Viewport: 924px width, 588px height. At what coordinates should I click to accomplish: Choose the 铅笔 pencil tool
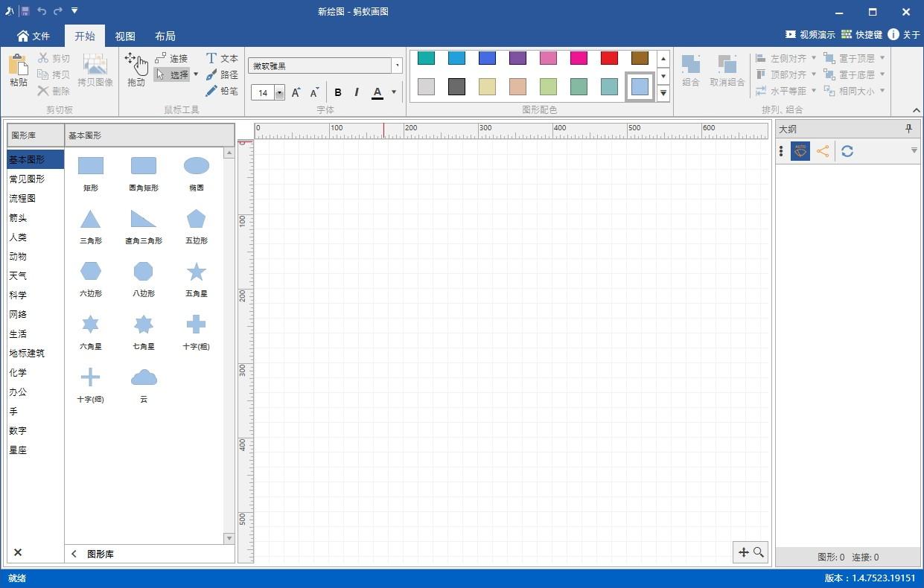click(x=222, y=91)
